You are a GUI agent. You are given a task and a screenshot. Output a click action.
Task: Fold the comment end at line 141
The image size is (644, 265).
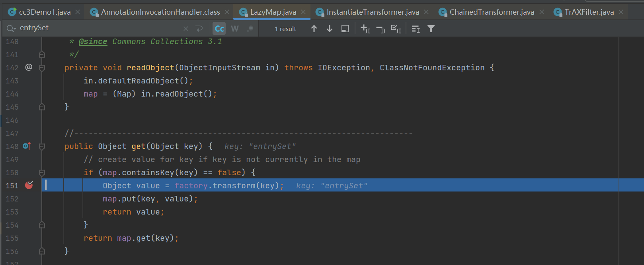click(x=42, y=54)
